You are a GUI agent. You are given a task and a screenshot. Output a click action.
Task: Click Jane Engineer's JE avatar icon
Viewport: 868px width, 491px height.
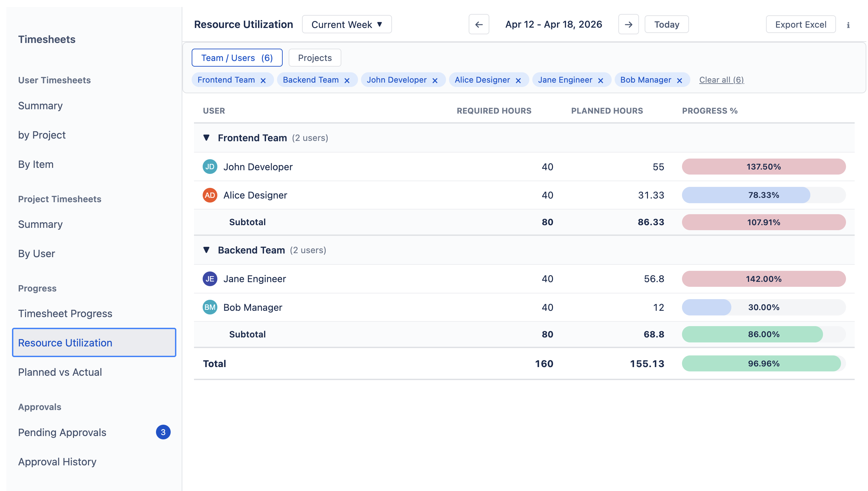tap(209, 279)
